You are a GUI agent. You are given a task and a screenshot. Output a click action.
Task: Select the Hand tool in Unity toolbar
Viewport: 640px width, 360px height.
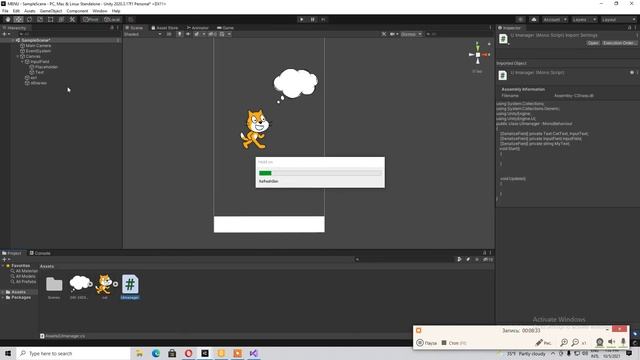pyautogui.click(x=8, y=19)
